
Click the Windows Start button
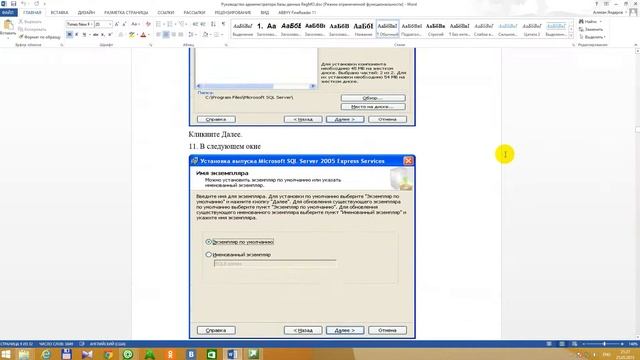[6, 354]
